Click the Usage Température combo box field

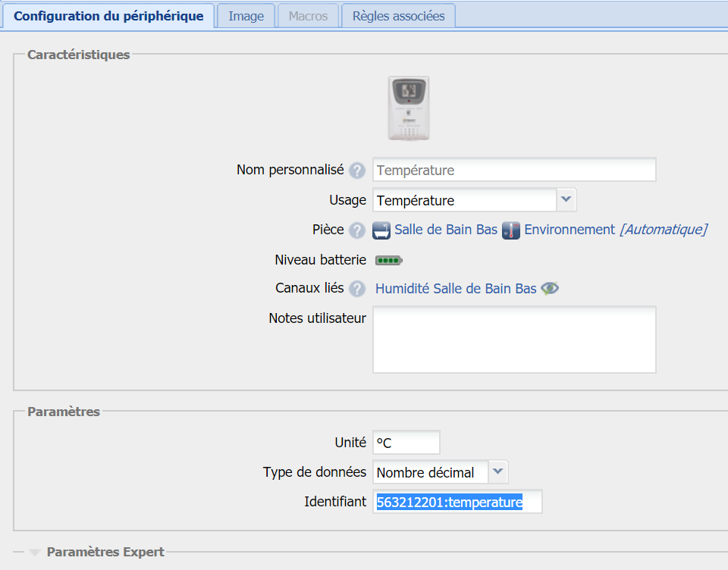click(x=464, y=200)
